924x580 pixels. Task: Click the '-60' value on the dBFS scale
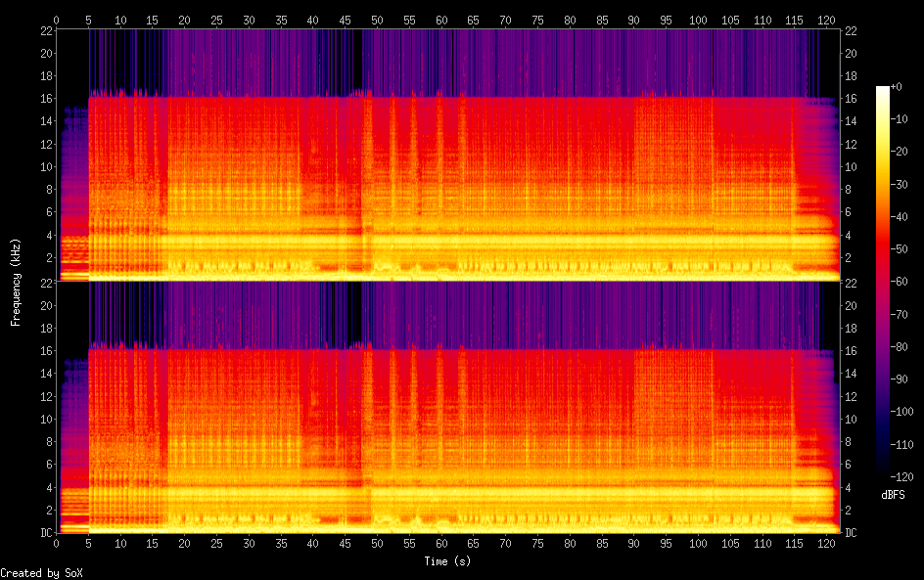pos(899,282)
